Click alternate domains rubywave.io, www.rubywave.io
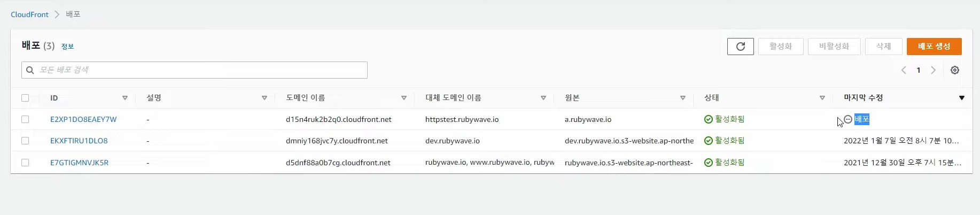Viewport: 980px width, 215px height. (489, 163)
